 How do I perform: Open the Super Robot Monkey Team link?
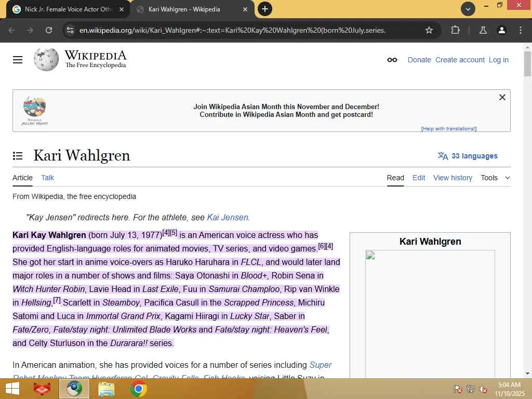pos(320,365)
